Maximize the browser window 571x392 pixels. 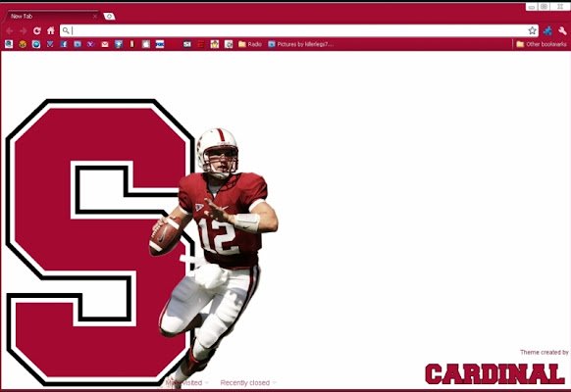point(545,7)
